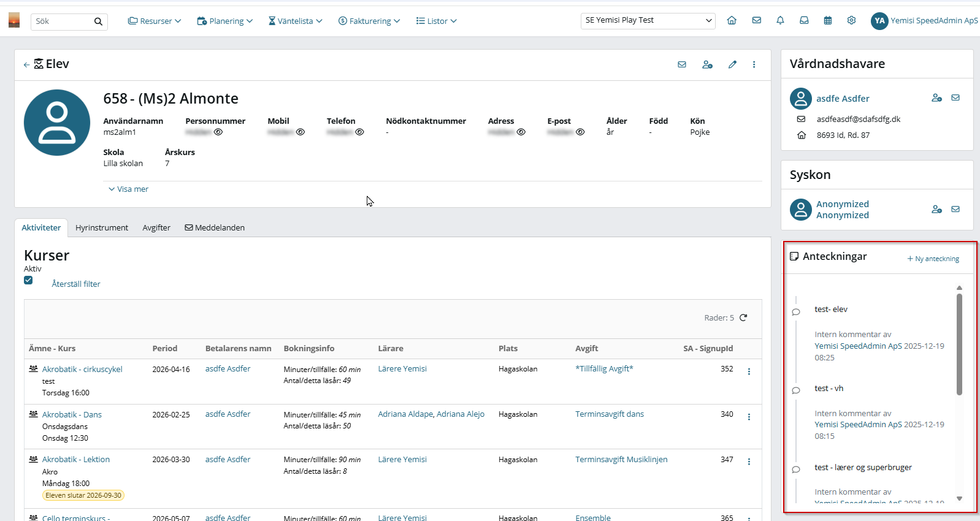Click the pencil edit icon for Elev
The width and height of the screenshot is (980, 521).
pyautogui.click(x=732, y=64)
